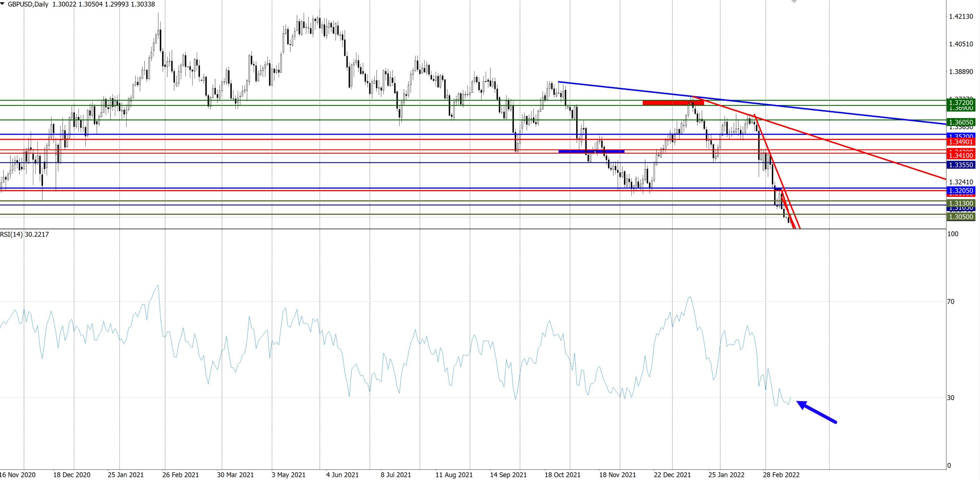Click the 16 Nov 2020 date label
This screenshot has width=980, height=480.
coord(18,475)
